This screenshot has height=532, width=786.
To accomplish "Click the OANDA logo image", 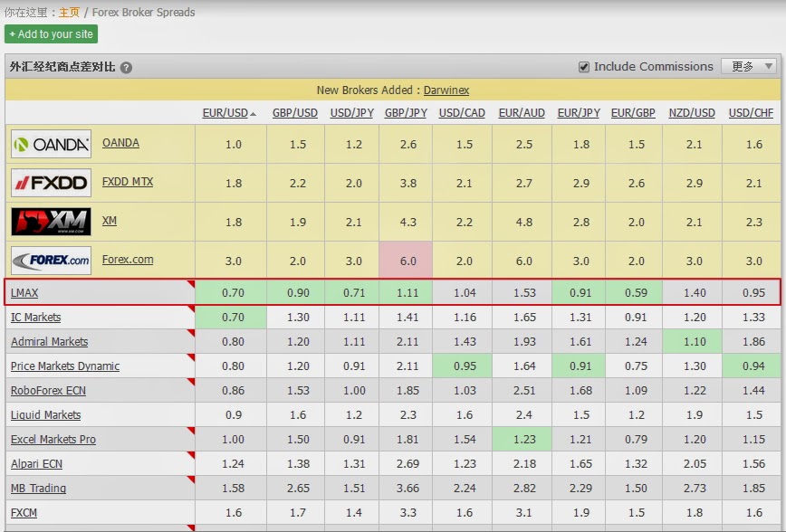I will coord(51,144).
